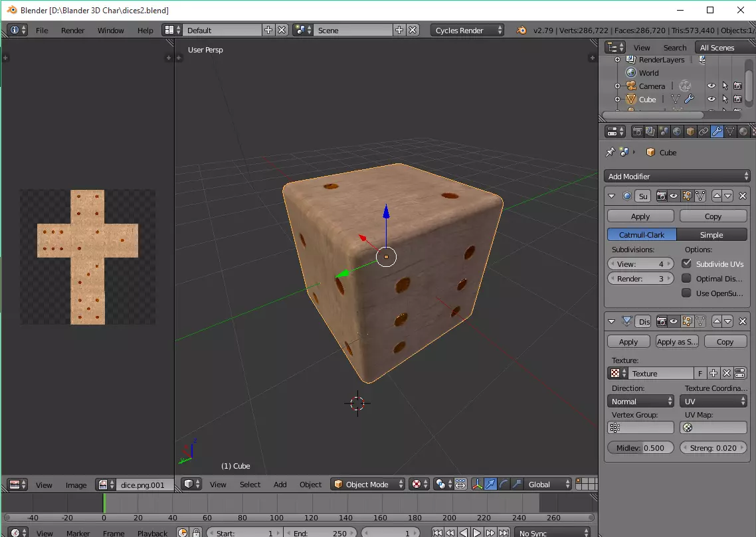
Task: Open the Global orientation dropdown
Action: coord(549,484)
